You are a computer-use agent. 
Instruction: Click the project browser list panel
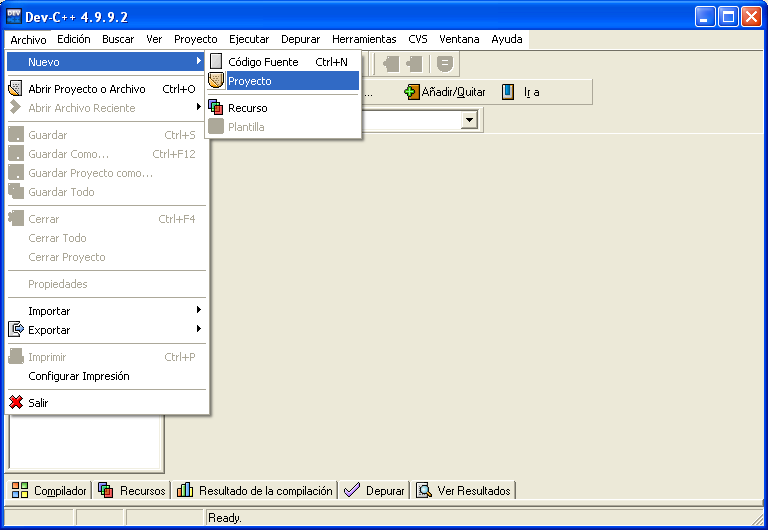85,442
